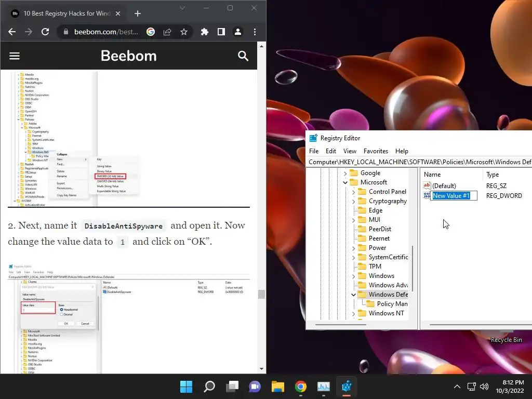Image resolution: width=532 pixels, height=399 pixels.
Task: Click the Beebom page scrollbar thumb
Action: click(261, 294)
